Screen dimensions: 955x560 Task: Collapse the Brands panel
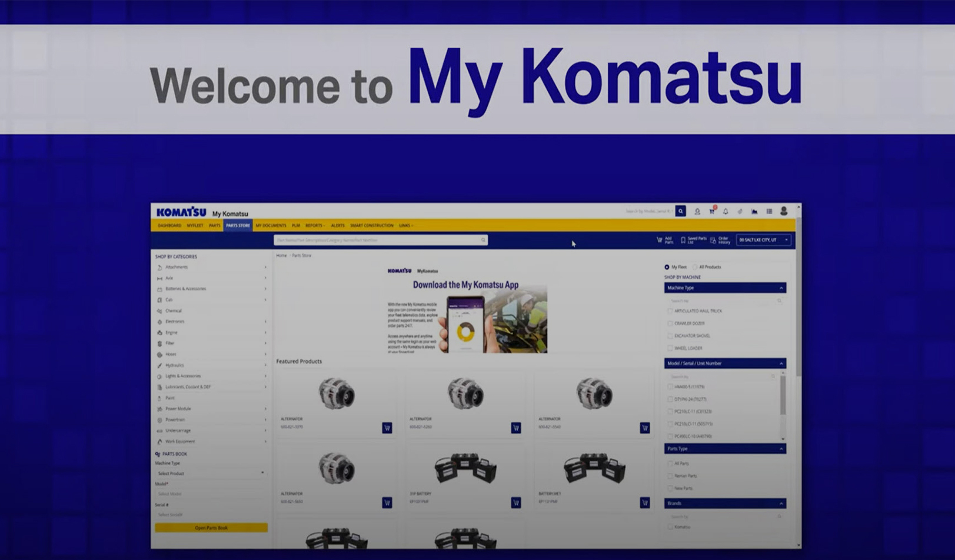781,504
